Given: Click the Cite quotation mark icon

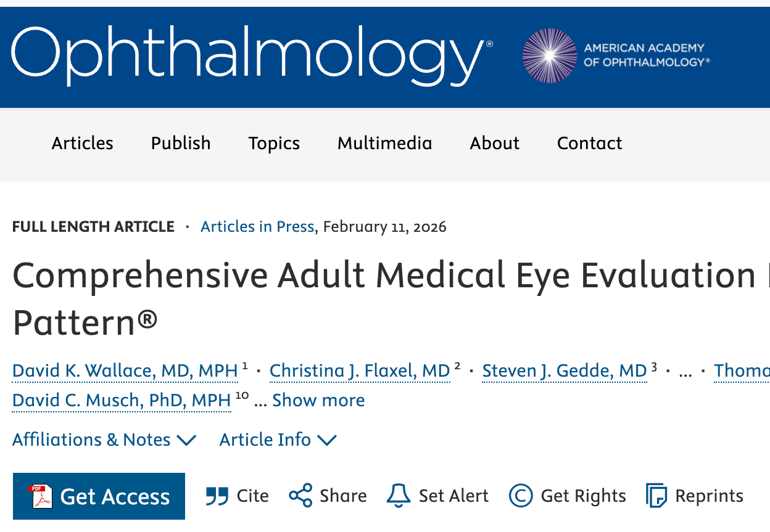Looking at the screenshot, I should [x=217, y=496].
